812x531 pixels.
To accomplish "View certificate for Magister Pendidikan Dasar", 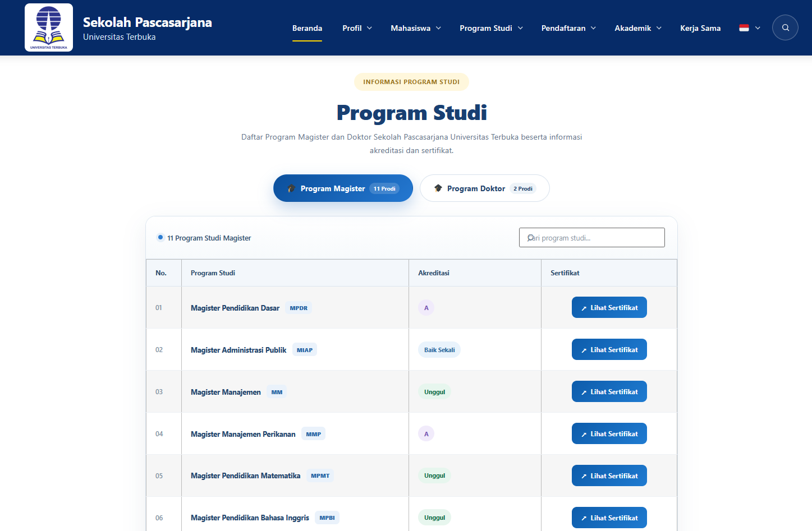I will point(609,307).
